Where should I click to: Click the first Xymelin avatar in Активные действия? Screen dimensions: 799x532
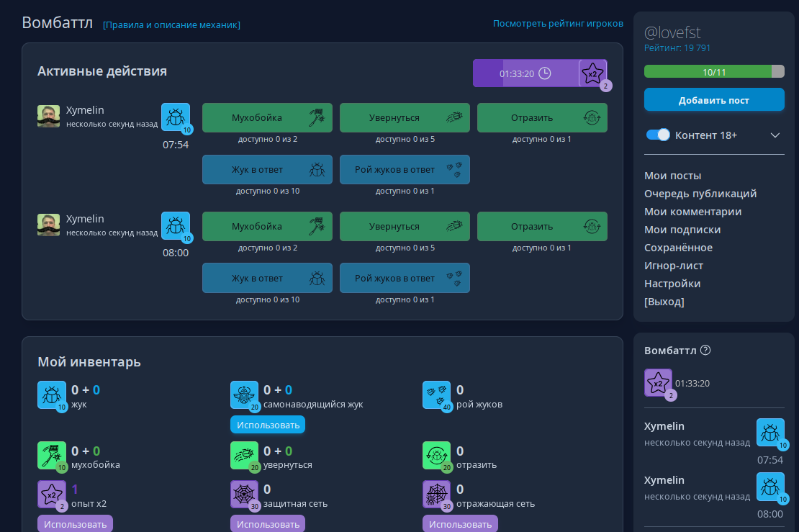(48, 117)
